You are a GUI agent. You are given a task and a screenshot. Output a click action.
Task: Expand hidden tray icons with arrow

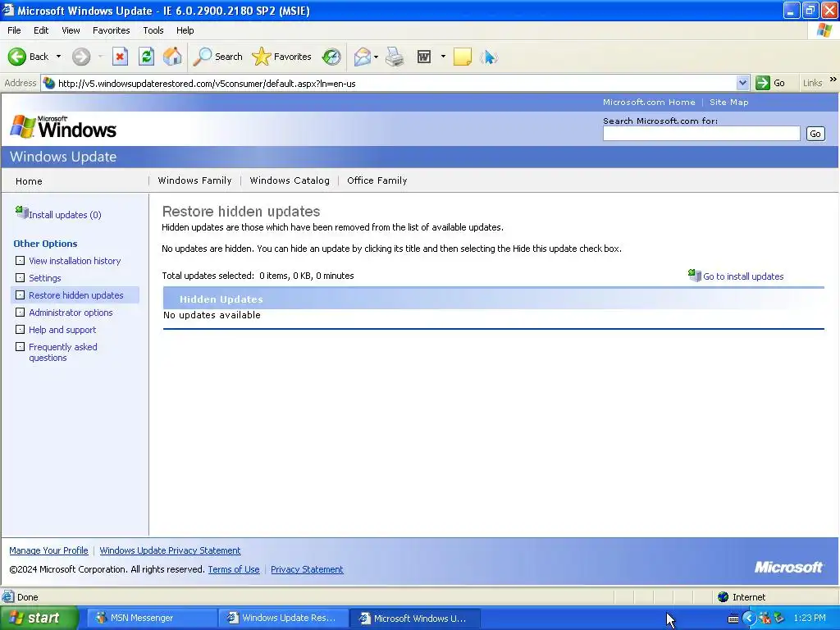click(748, 619)
